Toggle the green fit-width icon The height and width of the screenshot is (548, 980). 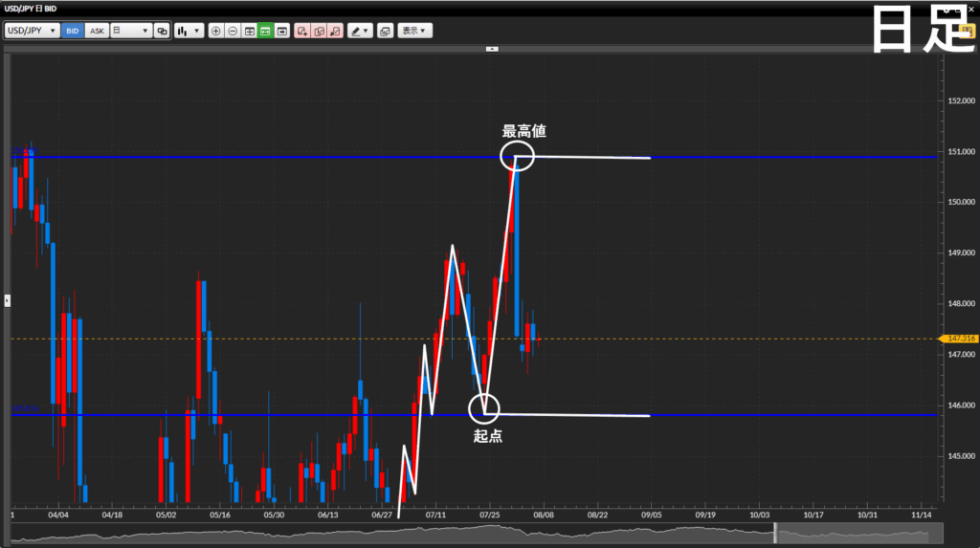[266, 31]
